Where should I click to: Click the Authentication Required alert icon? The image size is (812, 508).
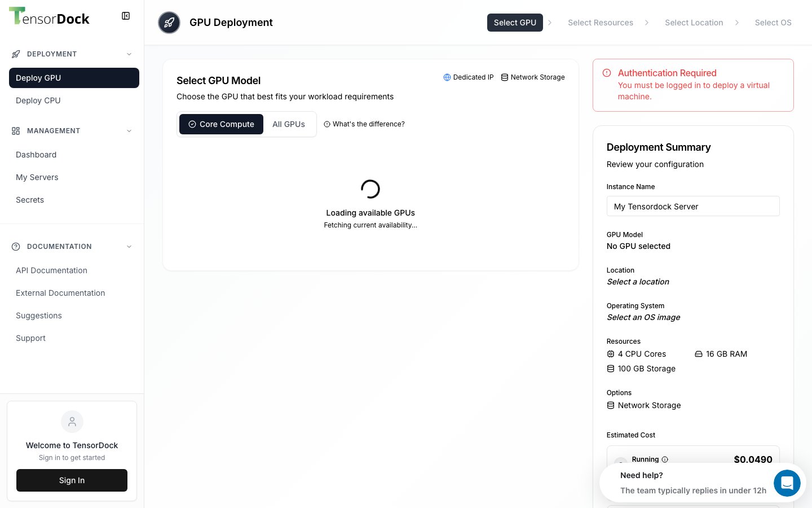[x=607, y=73]
